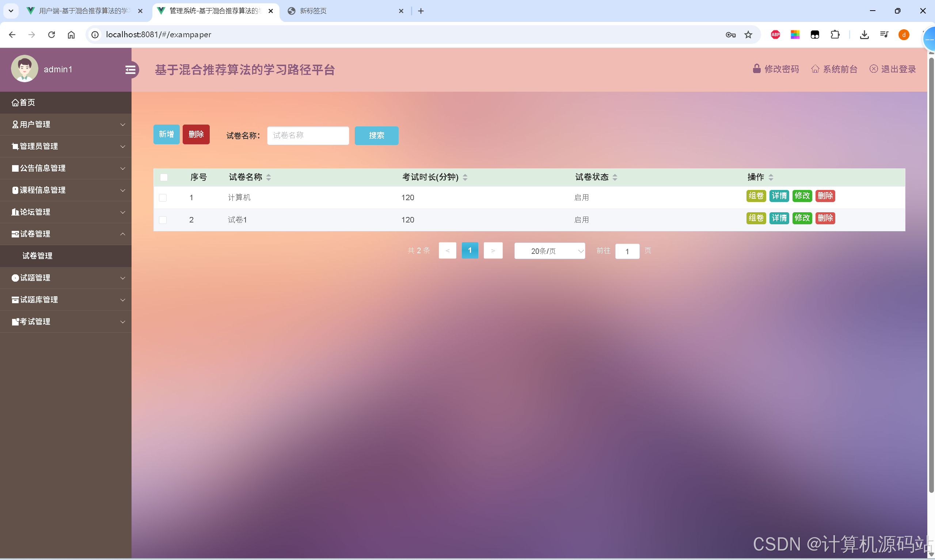
Task: Select the 试卷管理 submenu item
Action: point(37,256)
